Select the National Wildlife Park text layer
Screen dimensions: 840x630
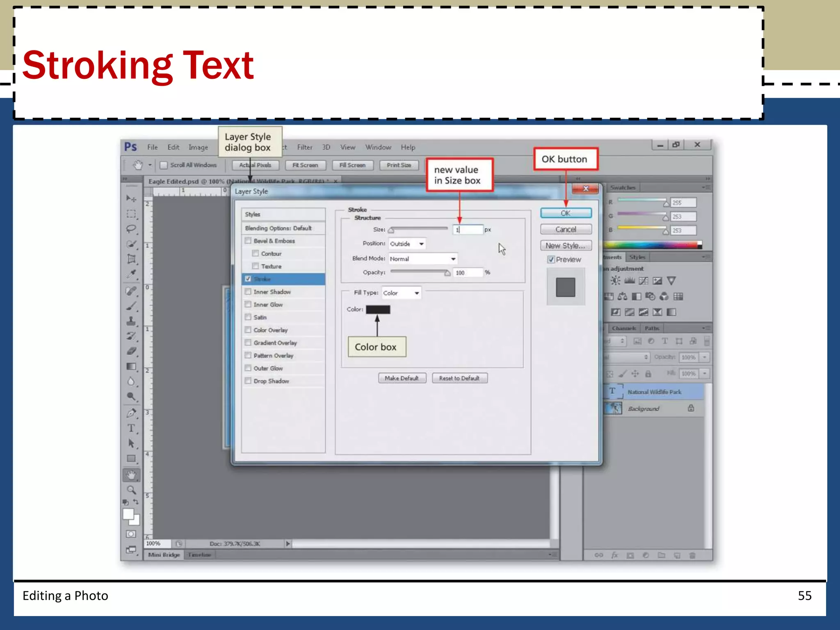coord(654,392)
